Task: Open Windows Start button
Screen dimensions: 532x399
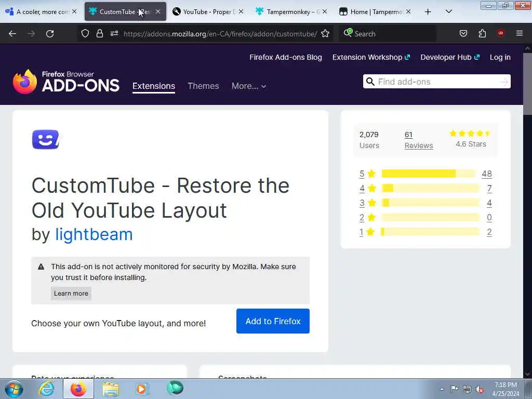Action: coord(14,389)
